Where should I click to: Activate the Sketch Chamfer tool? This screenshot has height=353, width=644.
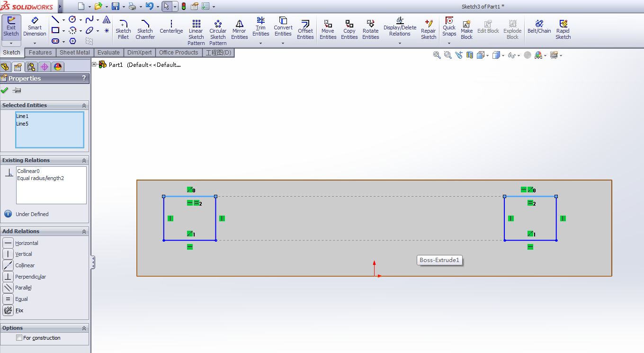pos(145,30)
